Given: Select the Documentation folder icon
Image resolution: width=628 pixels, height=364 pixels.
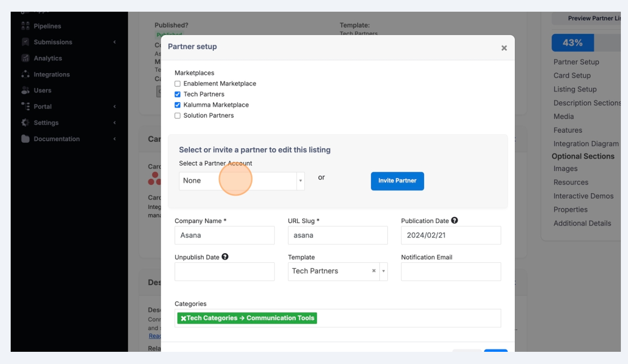Looking at the screenshot, I should click(25, 139).
